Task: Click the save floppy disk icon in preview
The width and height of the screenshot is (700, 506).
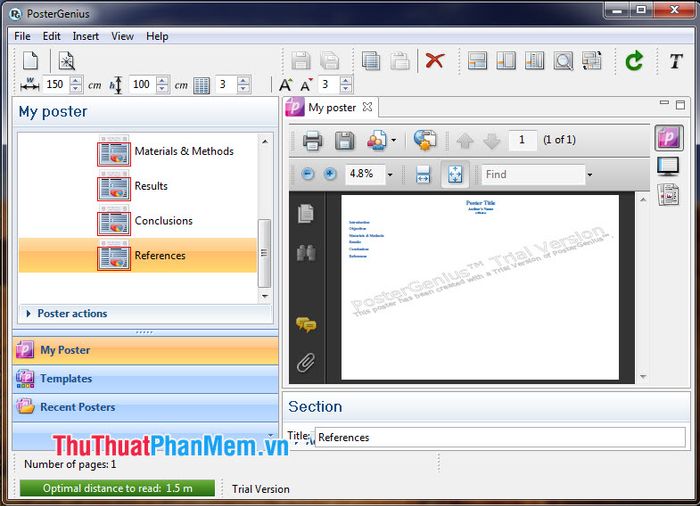Action: [x=344, y=140]
